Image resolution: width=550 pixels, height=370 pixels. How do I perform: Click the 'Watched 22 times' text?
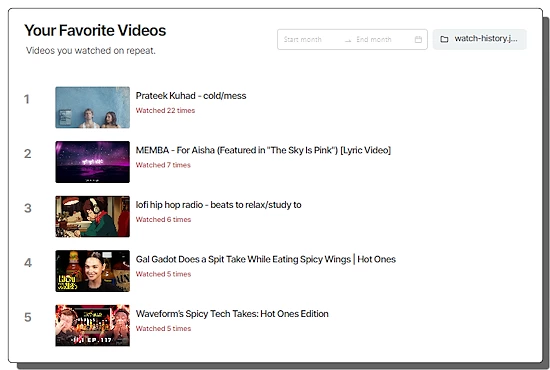(x=165, y=110)
